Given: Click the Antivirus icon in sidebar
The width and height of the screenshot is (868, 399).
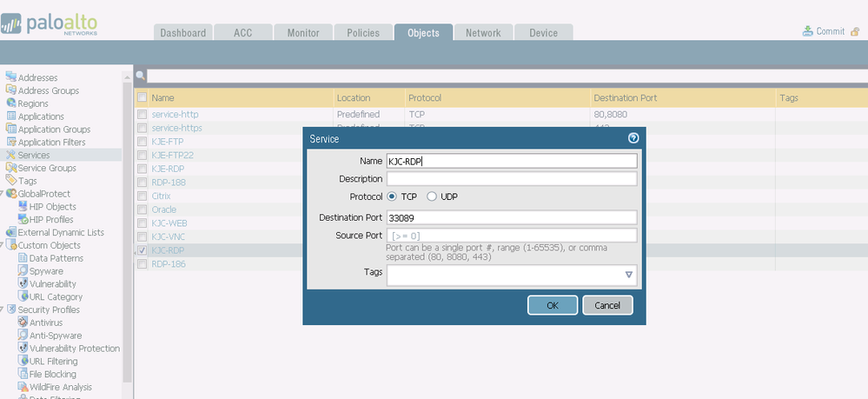Looking at the screenshot, I should pos(23,323).
